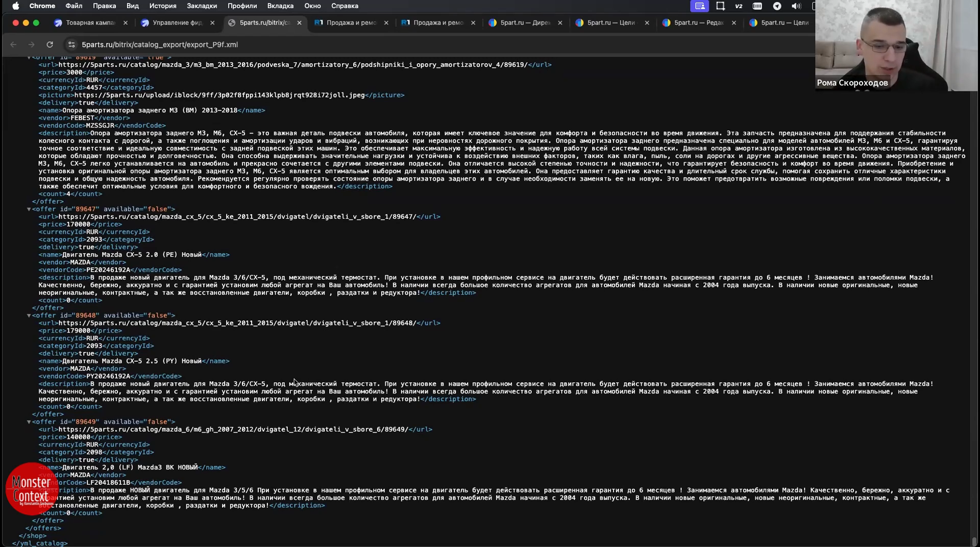Click name Двигатель 2,0 (LF) Mazda3 BK НОВЫЙ
This screenshot has width=980, height=547.
[x=130, y=467]
